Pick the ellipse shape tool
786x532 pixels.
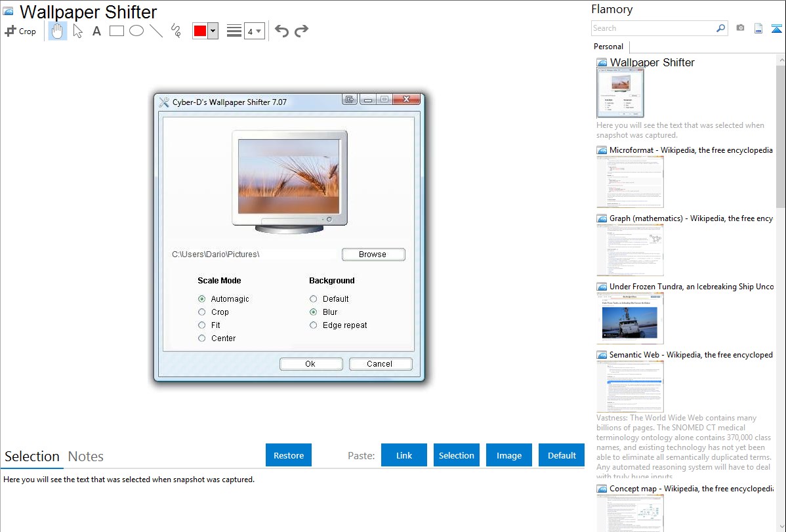point(136,31)
